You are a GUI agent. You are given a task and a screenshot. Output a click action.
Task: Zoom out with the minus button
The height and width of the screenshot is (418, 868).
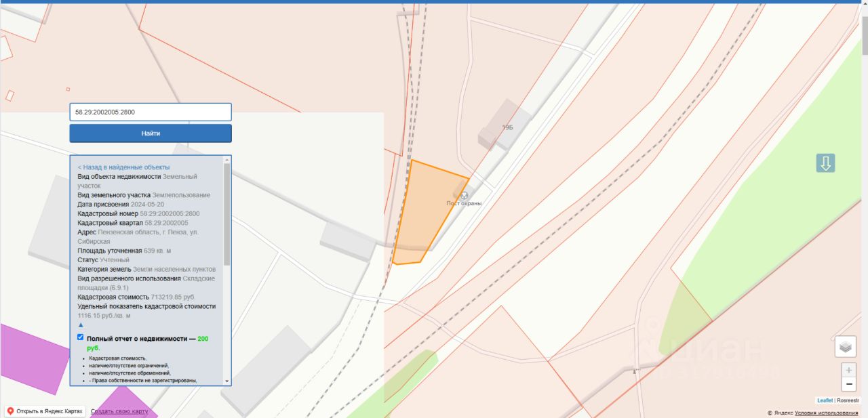(848, 385)
